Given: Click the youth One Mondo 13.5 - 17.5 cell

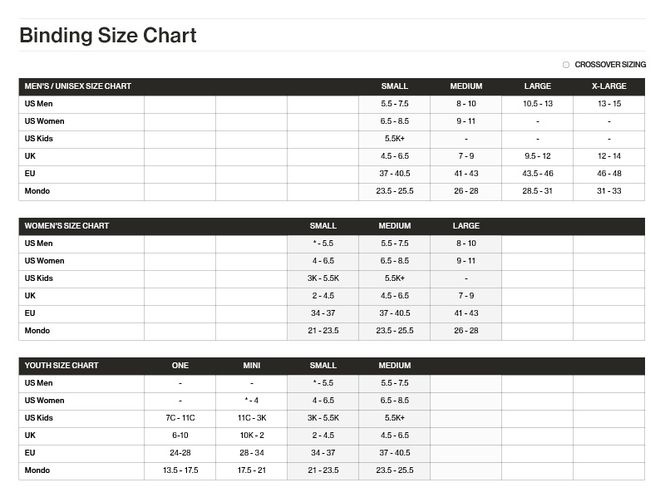Looking at the screenshot, I should 180,470.
